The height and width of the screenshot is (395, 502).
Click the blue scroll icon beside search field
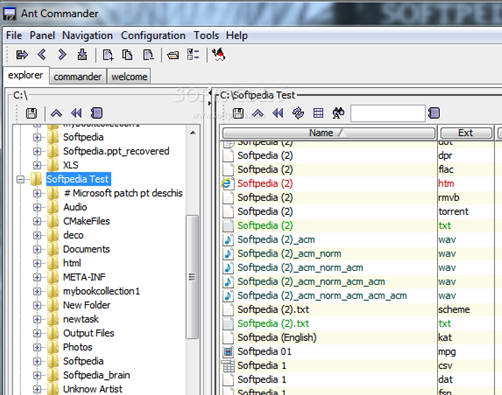tap(434, 113)
